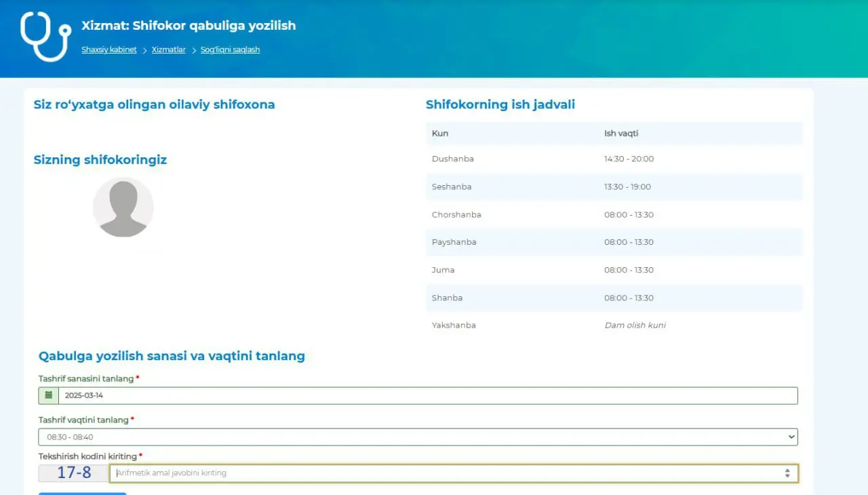The height and width of the screenshot is (495, 868).
Task: Navigate to Sog'liqni saqlash breadcrumb link
Action: [230, 49]
